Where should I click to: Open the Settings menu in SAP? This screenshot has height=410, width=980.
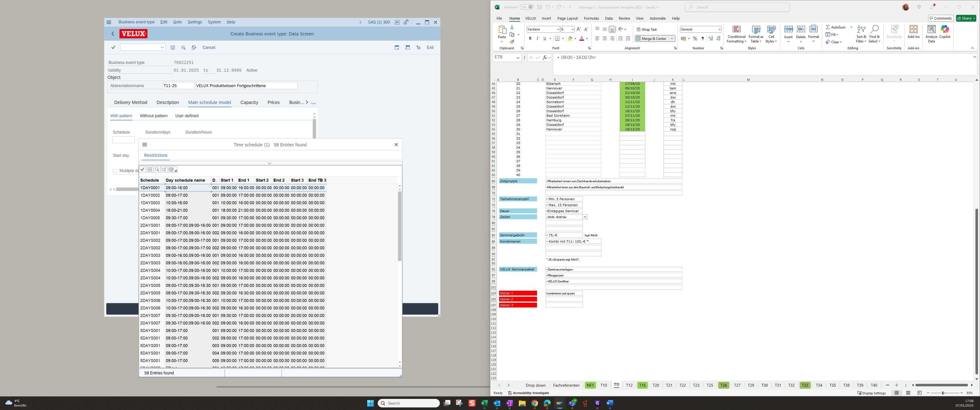195,22
